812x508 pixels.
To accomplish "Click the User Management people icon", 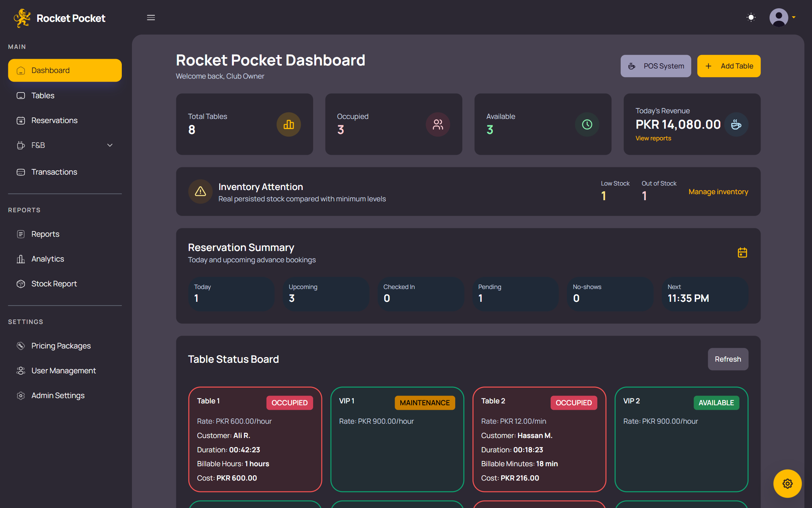I will pyautogui.click(x=21, y=371).
